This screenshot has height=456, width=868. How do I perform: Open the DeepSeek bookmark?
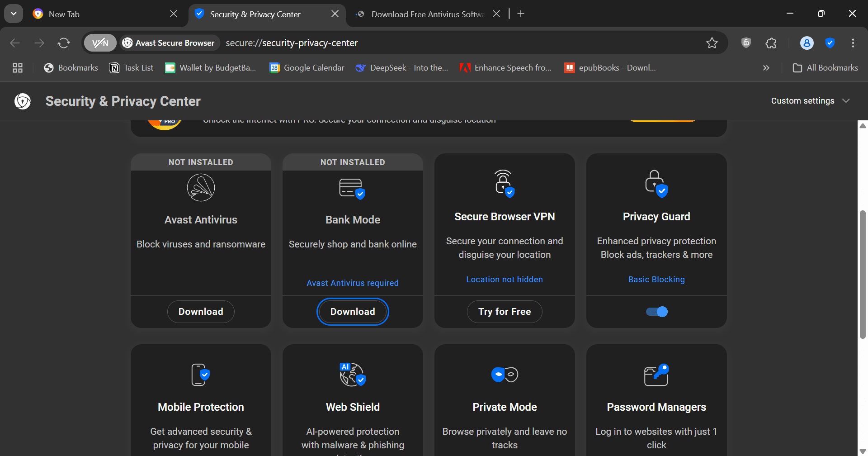402,68
